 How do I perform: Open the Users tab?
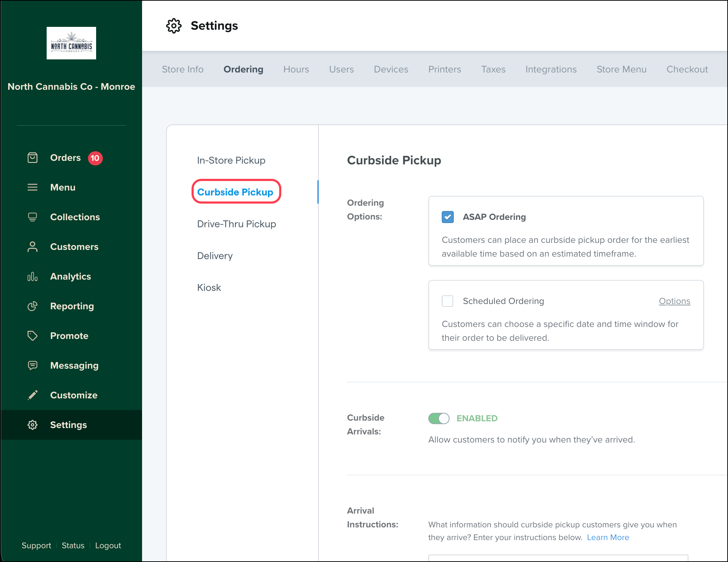click(x=341, y=69)
